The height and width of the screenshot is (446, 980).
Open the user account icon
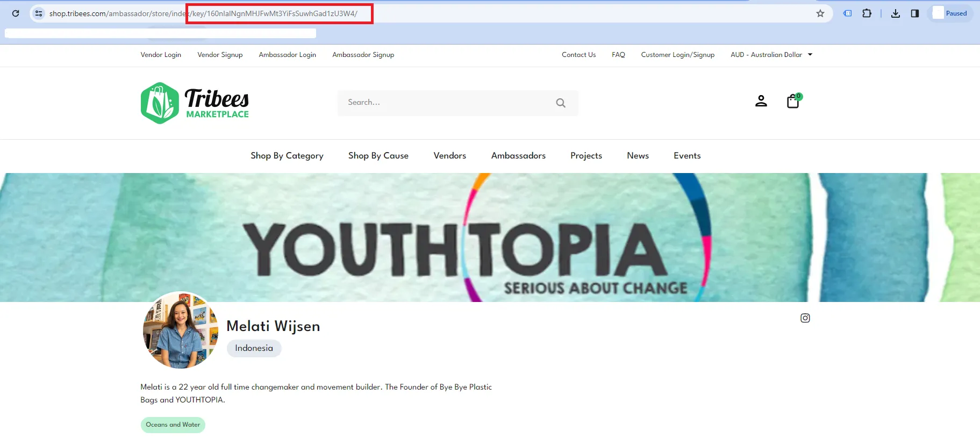tap(761, 101)
